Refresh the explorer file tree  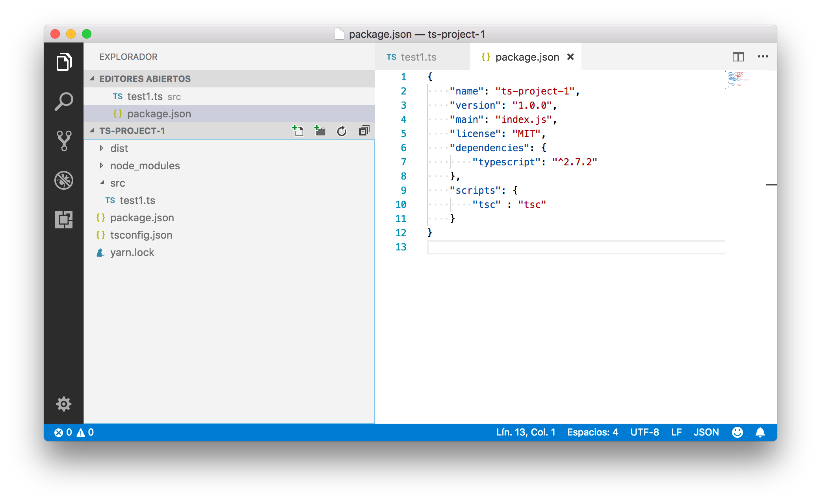(342, 130)
